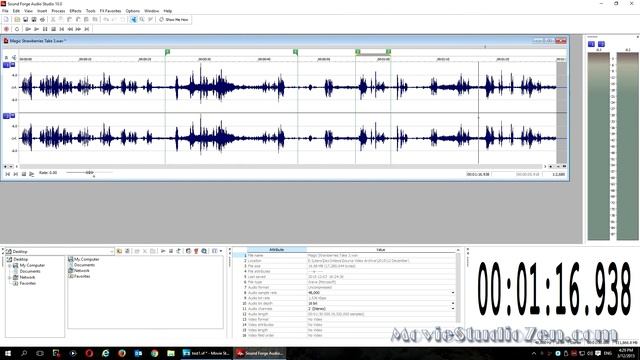Click the waveform horizontal scrollbar
This screenshot has height=360, width=640.
282,167
